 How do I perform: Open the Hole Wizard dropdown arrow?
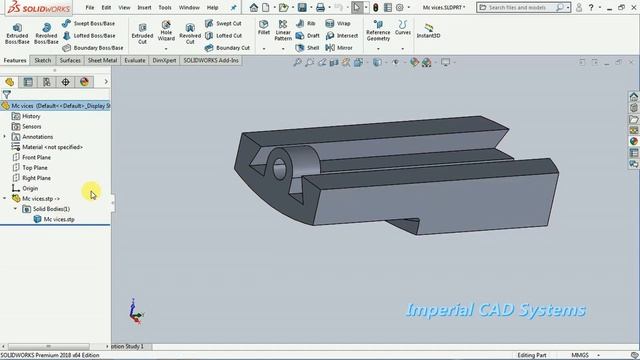pos(166,49)
